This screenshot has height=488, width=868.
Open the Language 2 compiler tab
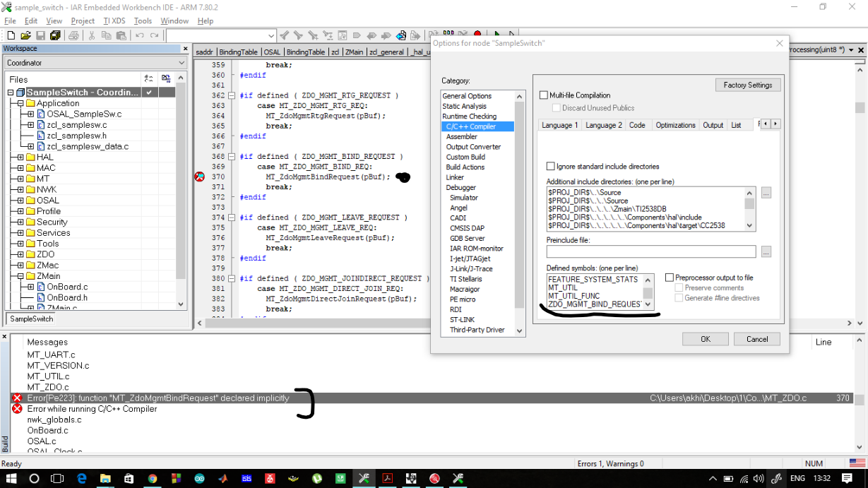pyautogui.click(x=604, y=125)
